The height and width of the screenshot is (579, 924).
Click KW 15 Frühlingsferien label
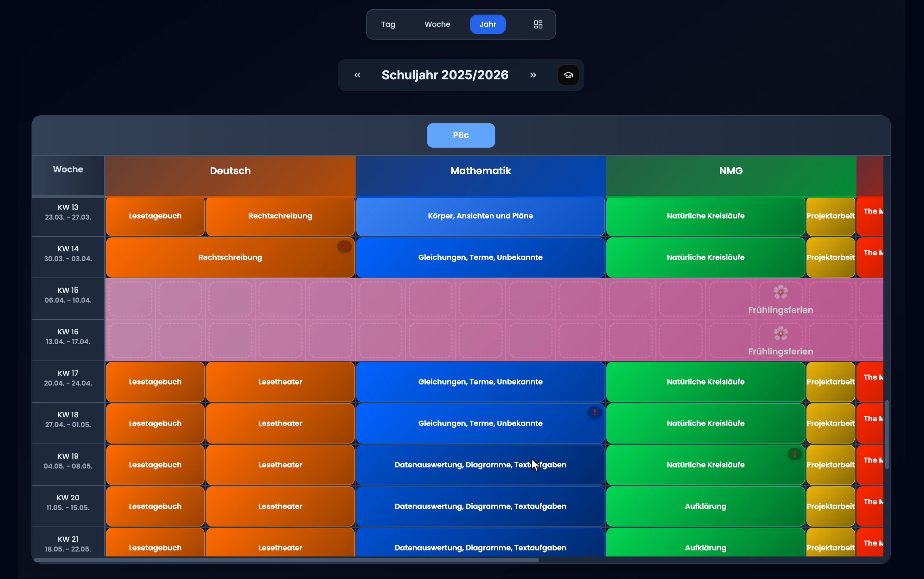point(781,310)
